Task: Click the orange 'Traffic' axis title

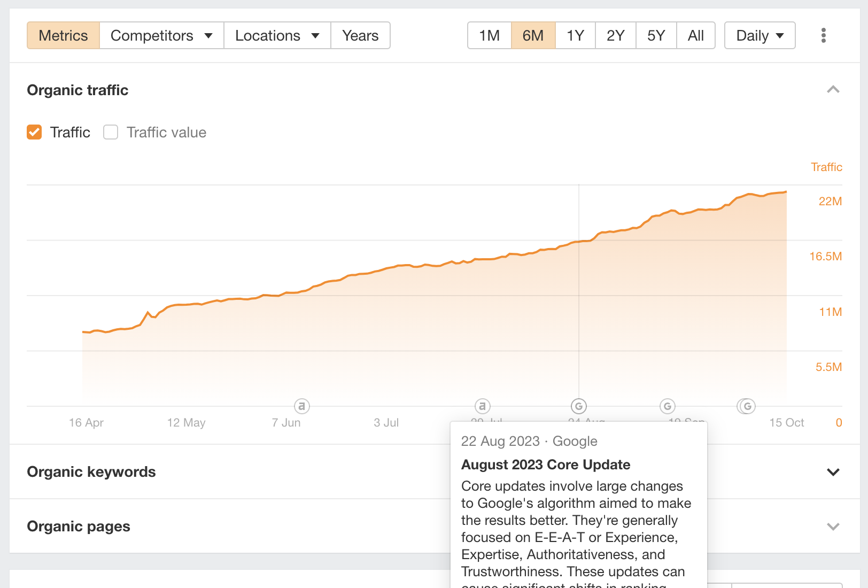Action: coord(826,167)
